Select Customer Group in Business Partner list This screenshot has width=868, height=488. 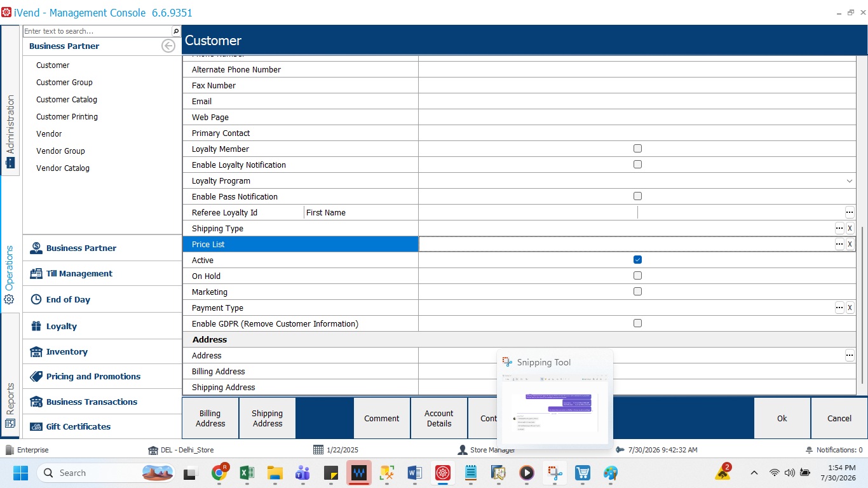tap(64, 83)
